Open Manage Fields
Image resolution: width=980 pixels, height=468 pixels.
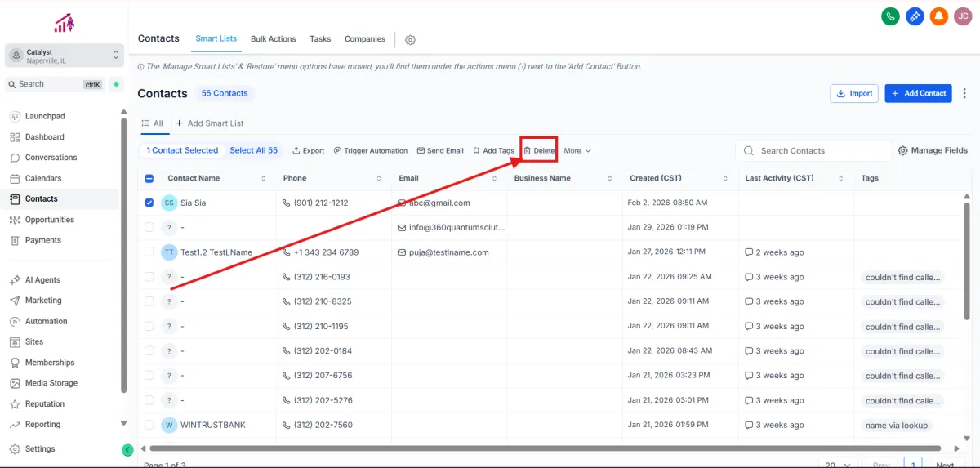[933, 150]
